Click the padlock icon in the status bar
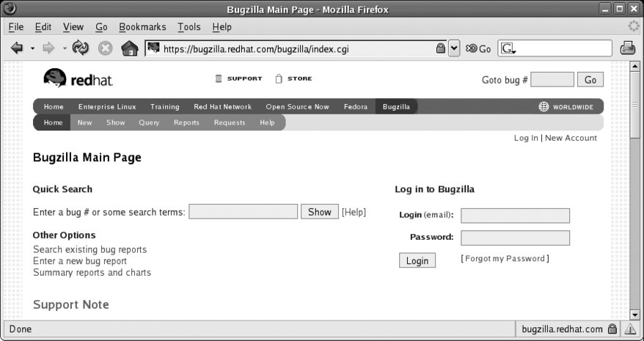This screenshot has height=341, width=644. (x=612, y=329)
